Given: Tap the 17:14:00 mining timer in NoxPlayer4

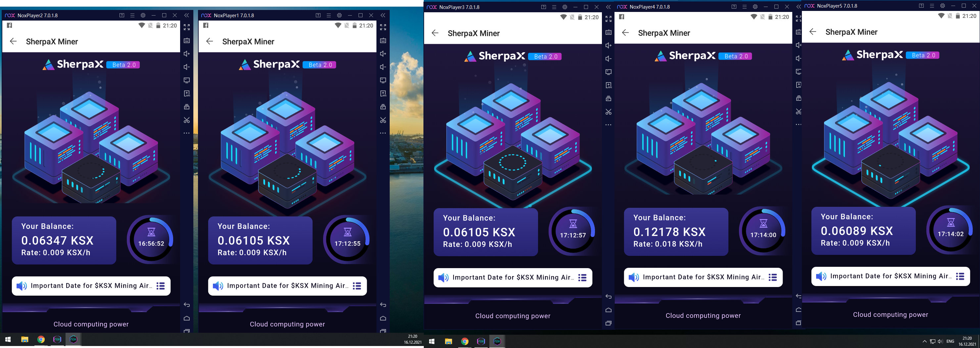Looking at the screenshot, I should point(763,231).
